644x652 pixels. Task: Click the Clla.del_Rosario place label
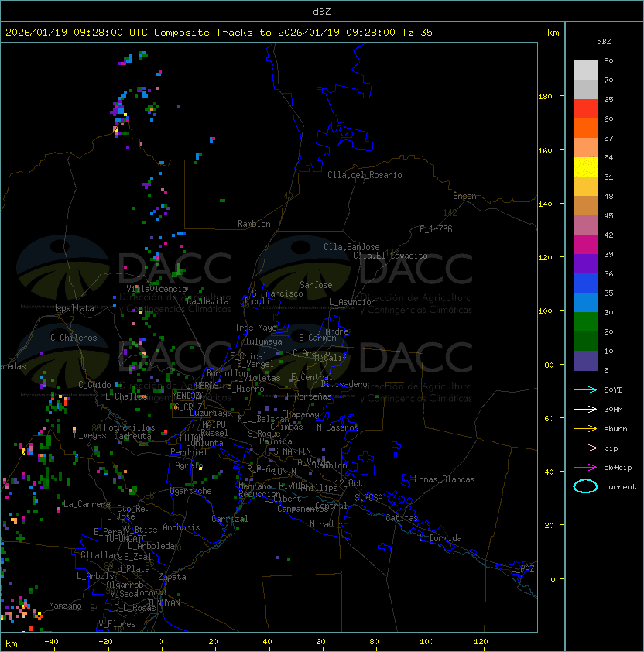click(x=365, y=175)
